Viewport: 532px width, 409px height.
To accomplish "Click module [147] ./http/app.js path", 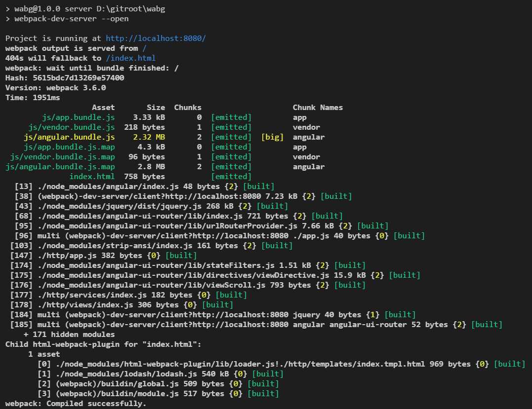I will point(67,255).
